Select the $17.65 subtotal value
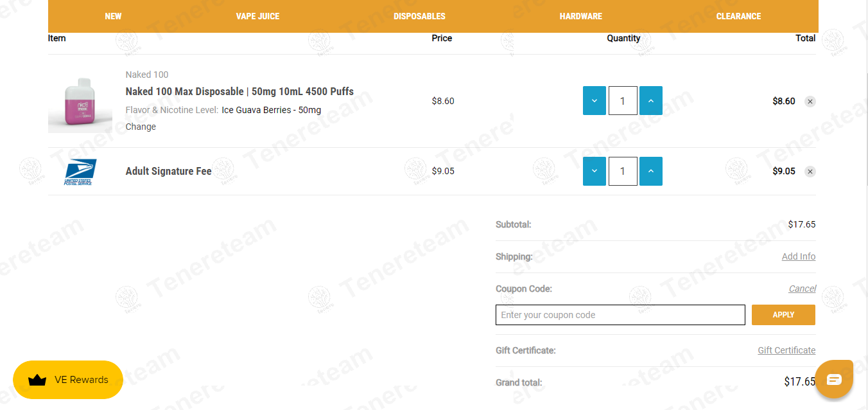 click(x=802, y=224)
